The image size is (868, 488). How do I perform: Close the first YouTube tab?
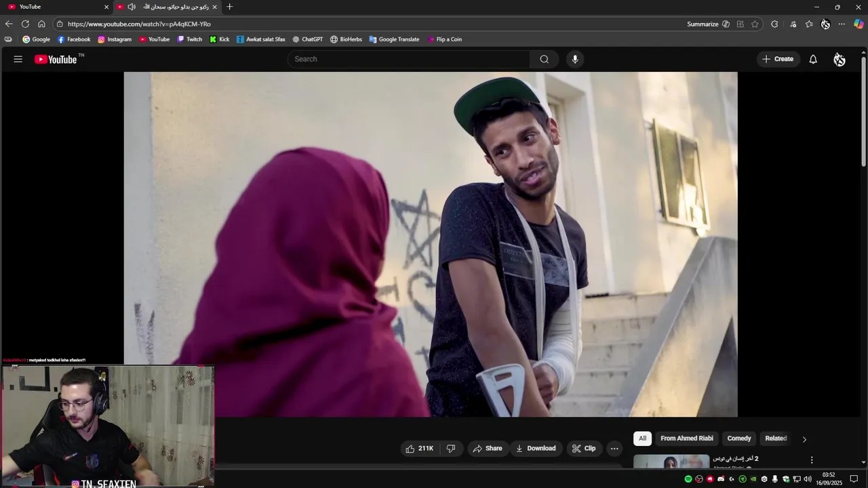[106, 7]
